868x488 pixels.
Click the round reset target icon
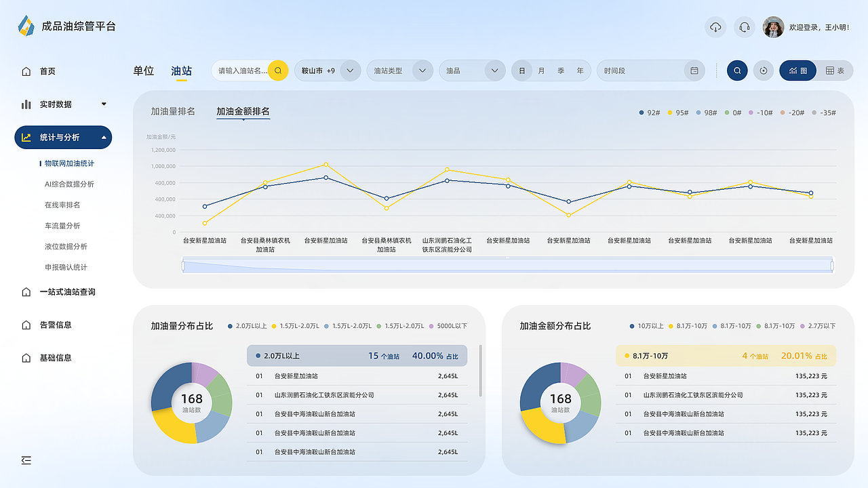tap(764, 70)
